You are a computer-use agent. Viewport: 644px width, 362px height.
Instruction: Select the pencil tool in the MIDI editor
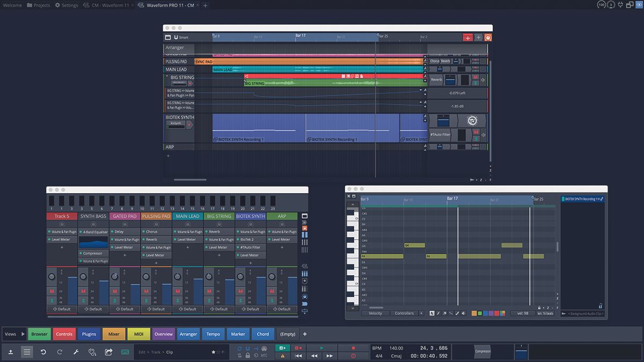pyautogui.click(x=438, y=313)
